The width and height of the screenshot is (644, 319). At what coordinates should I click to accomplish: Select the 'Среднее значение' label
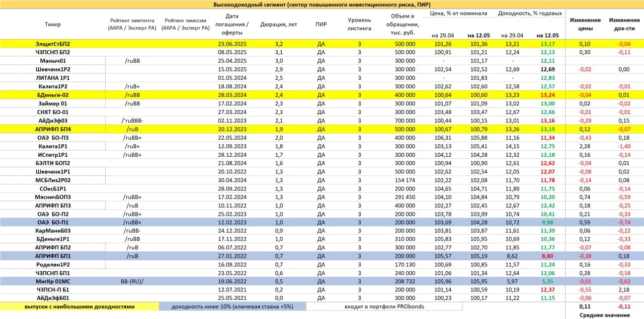[x=605, y=315]
